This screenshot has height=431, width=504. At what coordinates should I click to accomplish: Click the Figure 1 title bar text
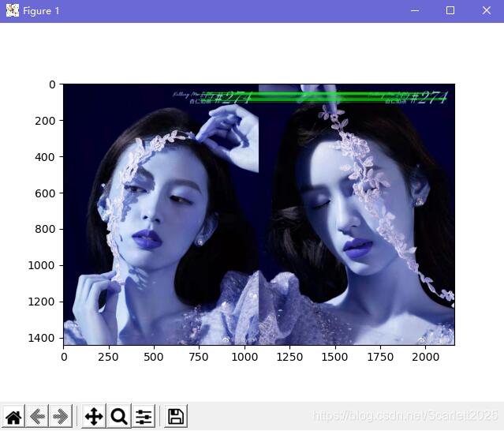click(41, 11)
